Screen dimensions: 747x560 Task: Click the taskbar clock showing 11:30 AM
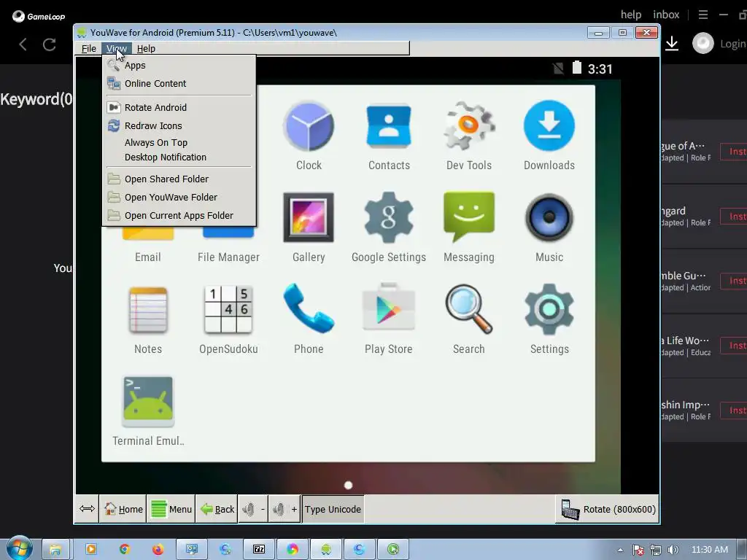[709, 550]
